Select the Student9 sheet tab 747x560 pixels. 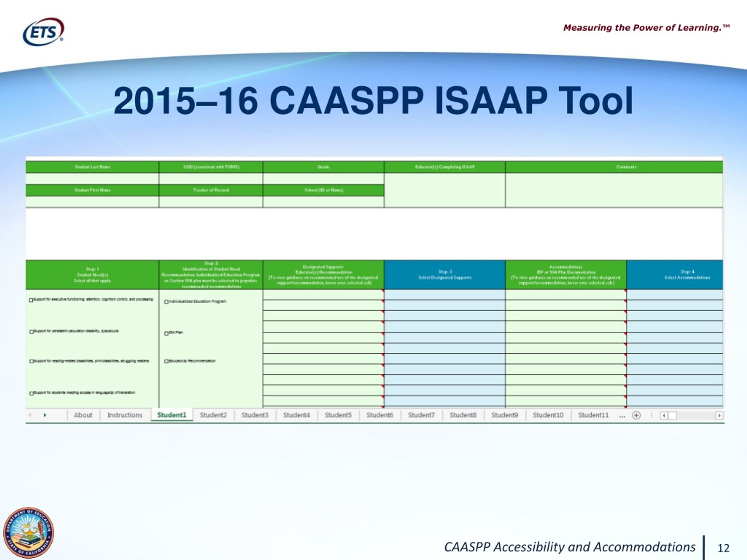(505, 415)
